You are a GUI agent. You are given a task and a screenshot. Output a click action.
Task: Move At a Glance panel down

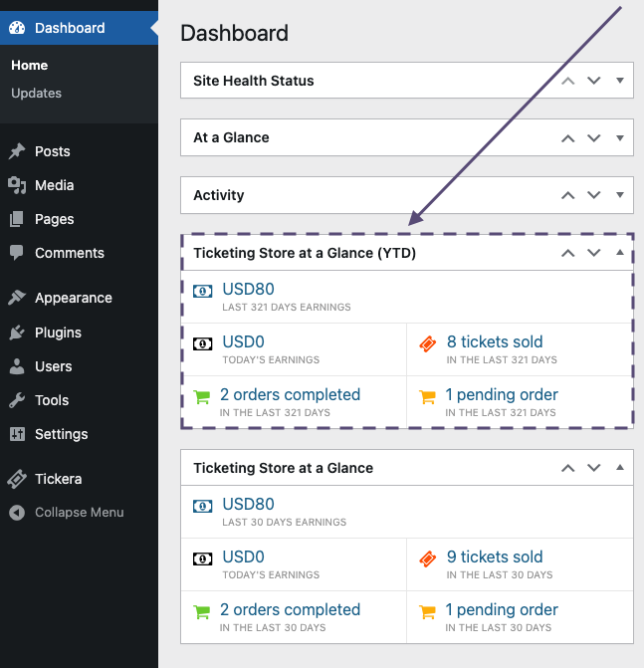(x=594, y=138)
